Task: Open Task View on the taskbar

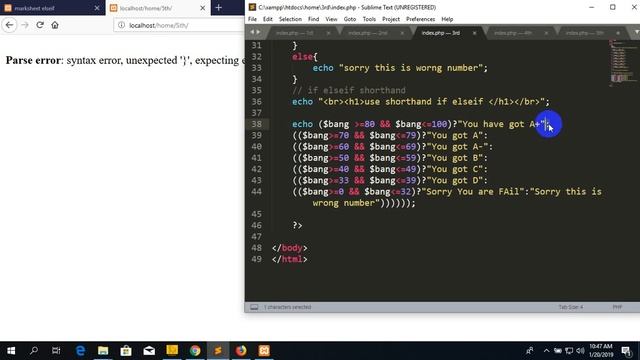Action: point(56,351)
